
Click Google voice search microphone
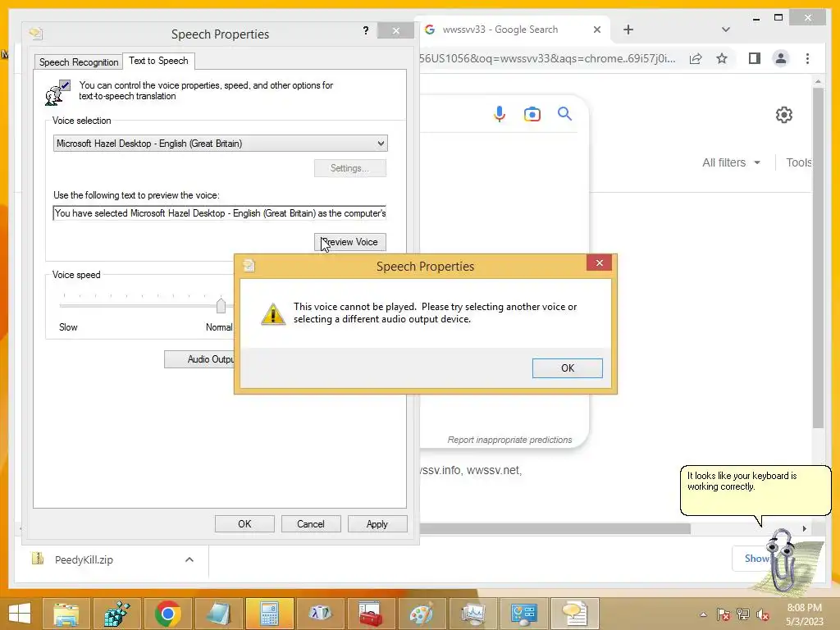(x=500, y=114)
